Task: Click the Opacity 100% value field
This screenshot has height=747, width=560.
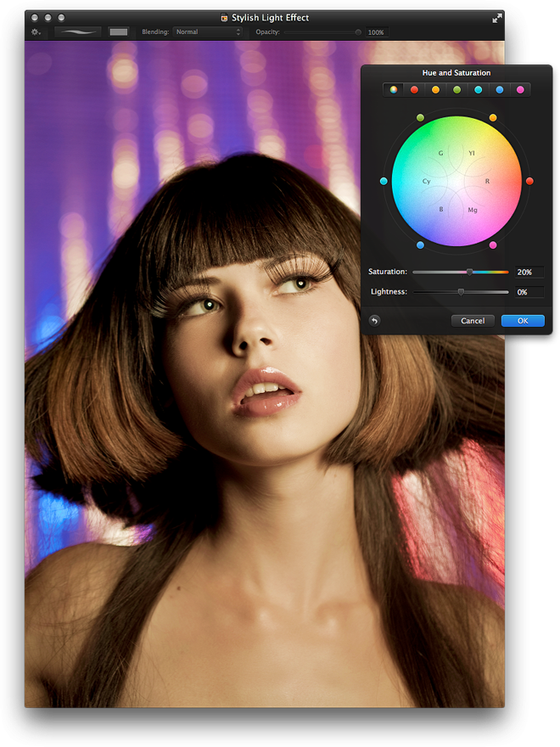Action: click(376, 32)
